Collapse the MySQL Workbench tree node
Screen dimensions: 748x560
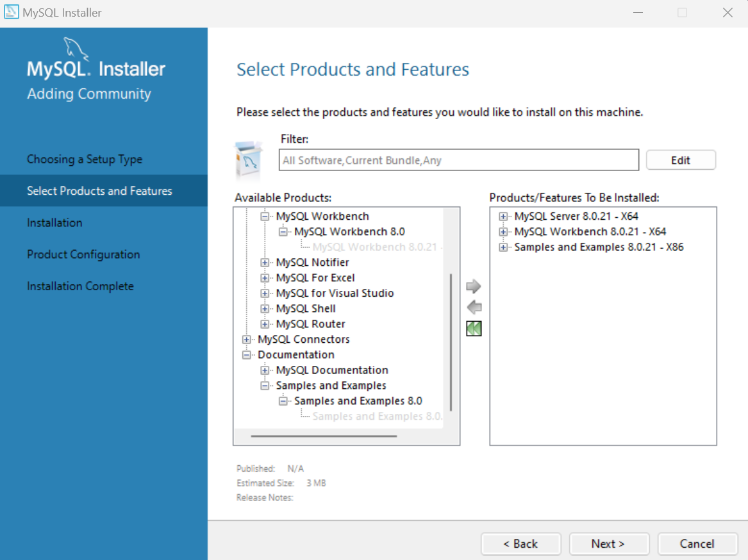[265, 217]
